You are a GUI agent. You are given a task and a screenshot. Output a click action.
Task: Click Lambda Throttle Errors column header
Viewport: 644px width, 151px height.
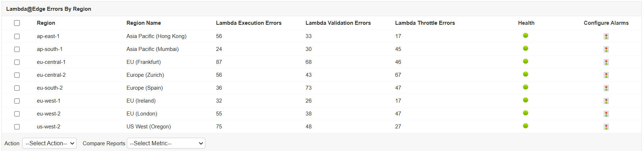point(425,23)
